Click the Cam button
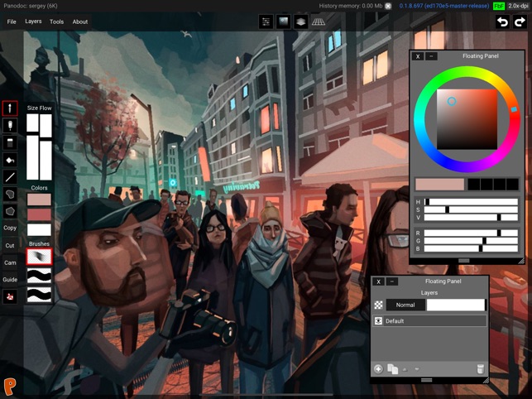 (10, 262)
